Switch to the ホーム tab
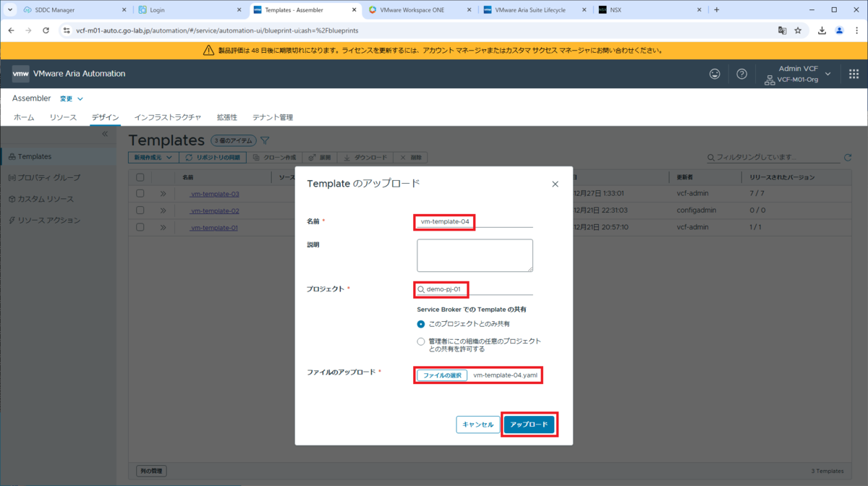 [x=24, y=117]
